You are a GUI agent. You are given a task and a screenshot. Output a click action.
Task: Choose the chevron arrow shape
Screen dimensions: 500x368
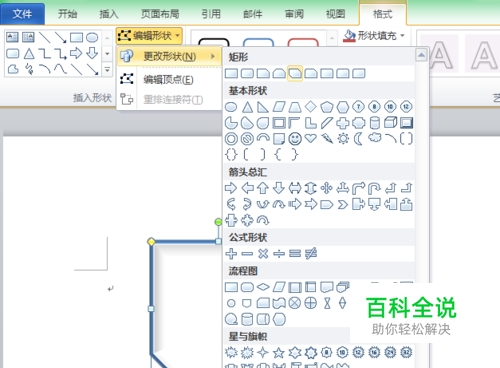[343, 204]
